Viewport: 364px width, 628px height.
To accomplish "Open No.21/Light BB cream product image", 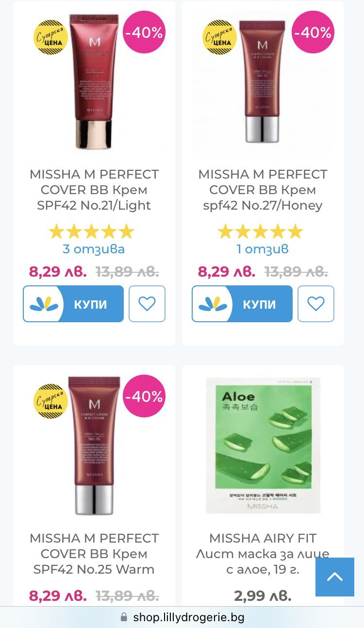I will [94, 82].
